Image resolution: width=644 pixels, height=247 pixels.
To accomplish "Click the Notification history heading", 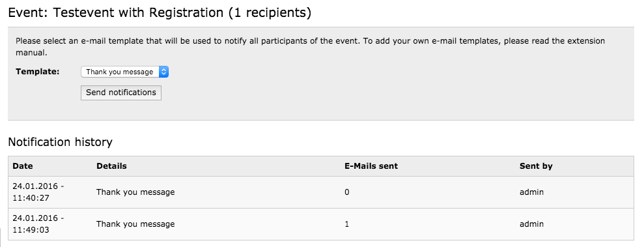I will click(x=61, y=142).
